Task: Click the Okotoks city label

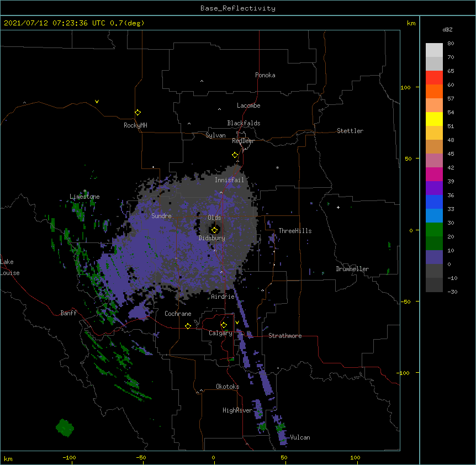Action: coord(228,387)
